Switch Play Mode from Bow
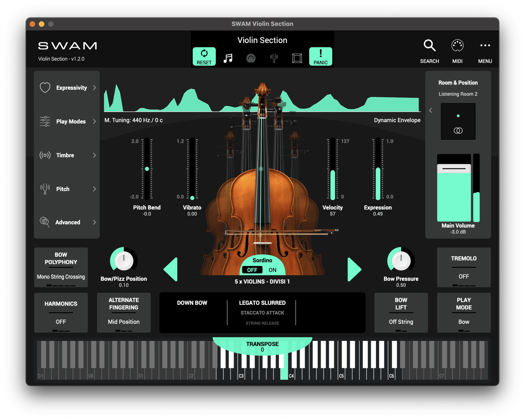 click(x=463, y=312)
